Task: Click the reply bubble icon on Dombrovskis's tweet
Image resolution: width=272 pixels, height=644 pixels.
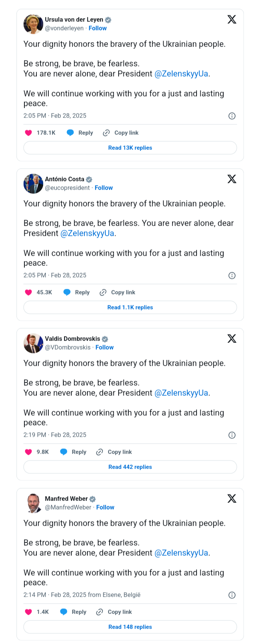Action: click(64, 452)
